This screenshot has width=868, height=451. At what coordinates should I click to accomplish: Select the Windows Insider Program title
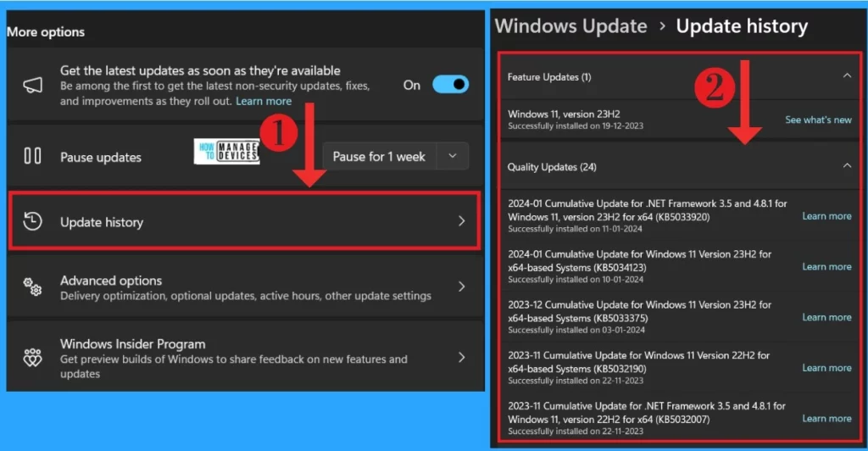click(133, 344)
